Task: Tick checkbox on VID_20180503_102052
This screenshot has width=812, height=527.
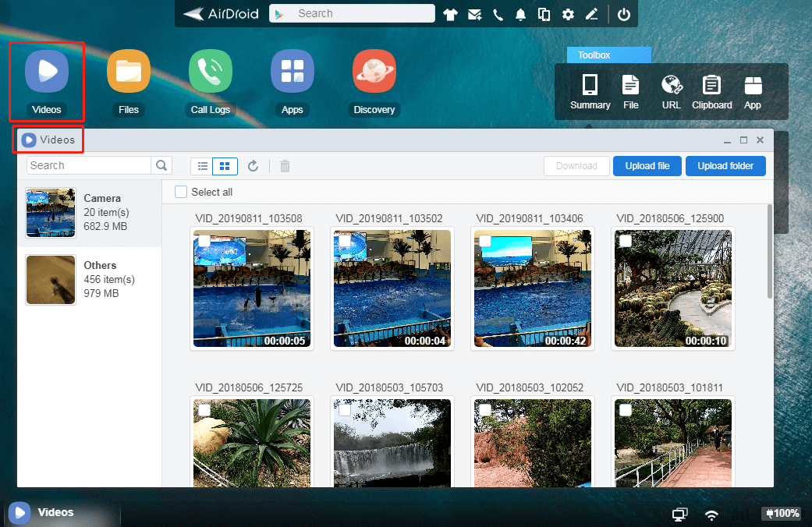Action: 485,410
